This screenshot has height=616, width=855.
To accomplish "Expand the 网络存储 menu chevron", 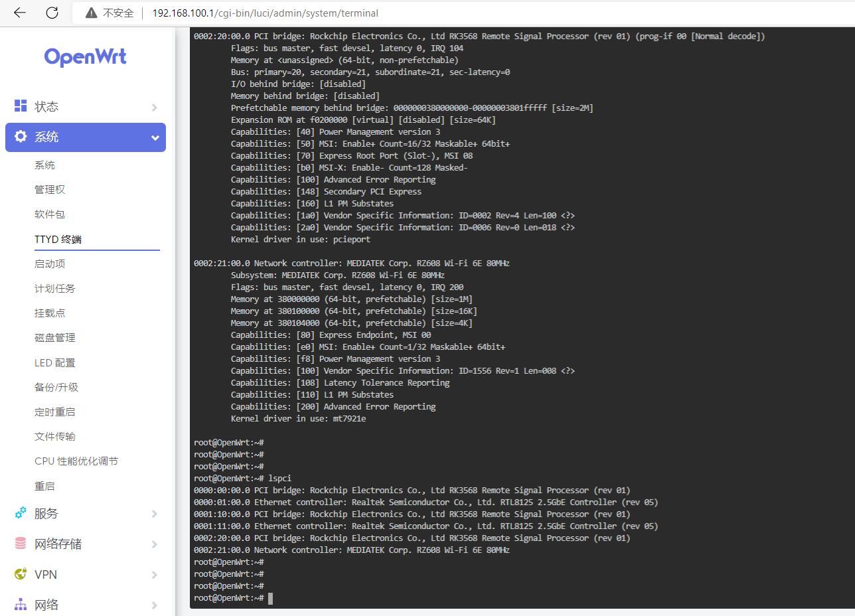I will point(154,544).
